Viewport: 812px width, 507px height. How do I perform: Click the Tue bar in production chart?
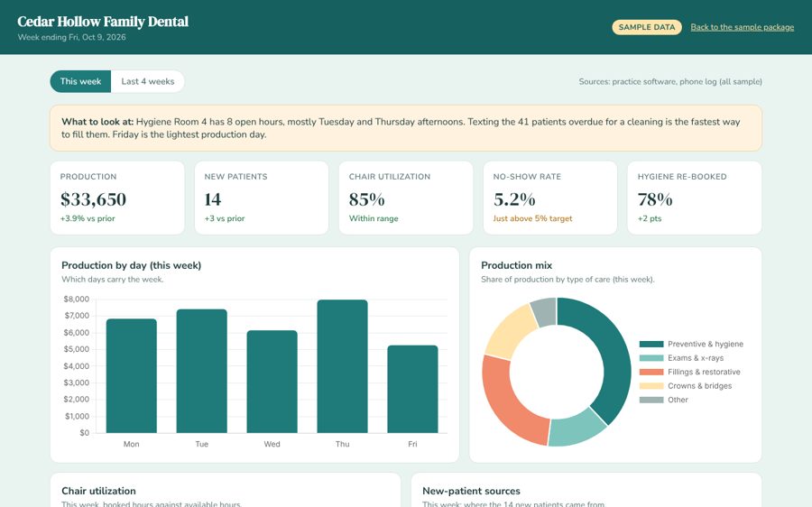click(x=202, y=371)
